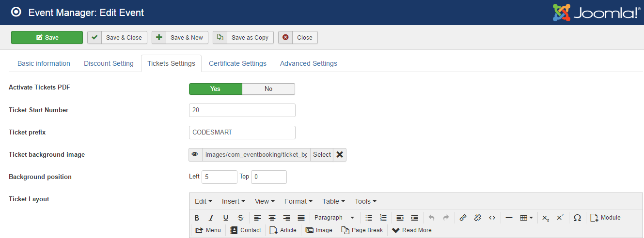Click the Bold formatting icon

[197, 218]
